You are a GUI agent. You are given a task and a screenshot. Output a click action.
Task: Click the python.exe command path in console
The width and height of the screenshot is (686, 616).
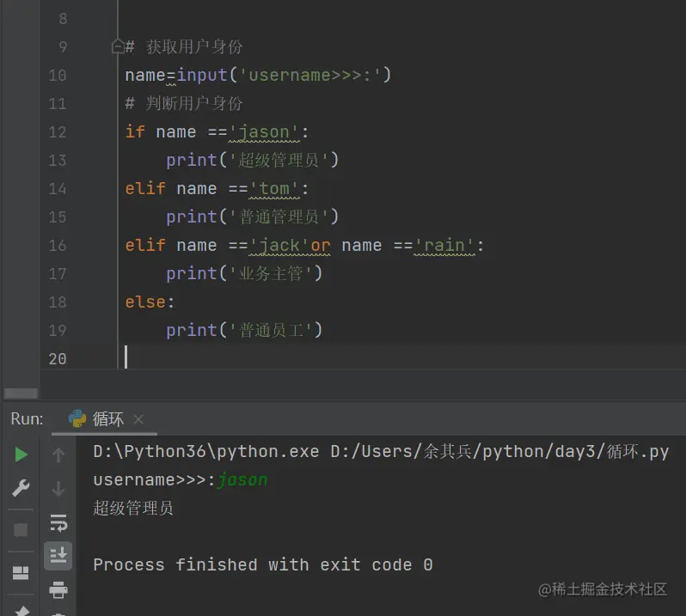click(206, 451)
